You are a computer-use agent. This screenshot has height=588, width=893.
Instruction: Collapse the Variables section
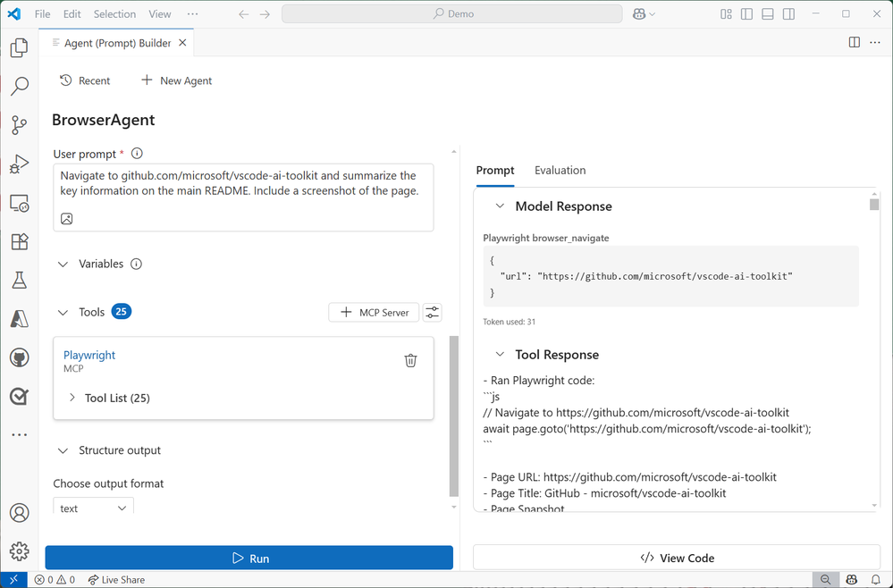click(x=63, y=265)
